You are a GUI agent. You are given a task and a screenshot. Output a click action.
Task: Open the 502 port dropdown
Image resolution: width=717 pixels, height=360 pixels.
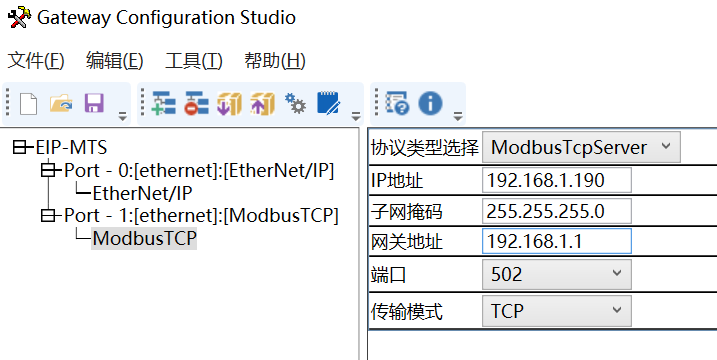click(556, 274)
